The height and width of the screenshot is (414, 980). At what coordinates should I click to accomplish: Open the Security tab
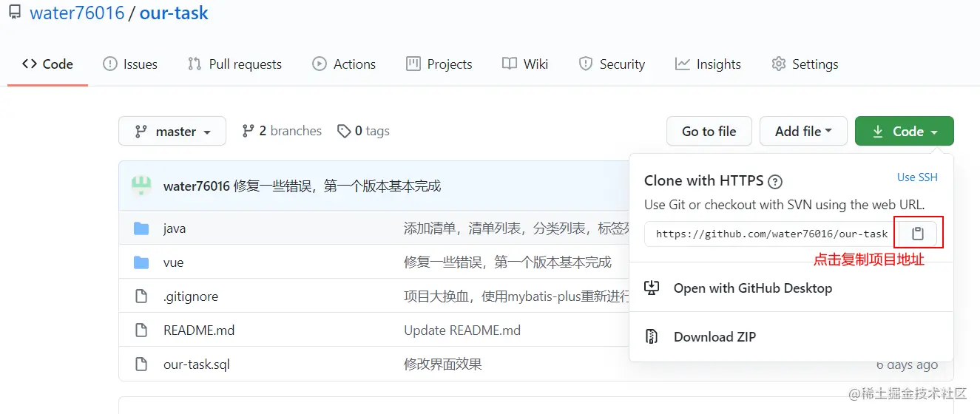pyautogui.click(x=612, y=64)
